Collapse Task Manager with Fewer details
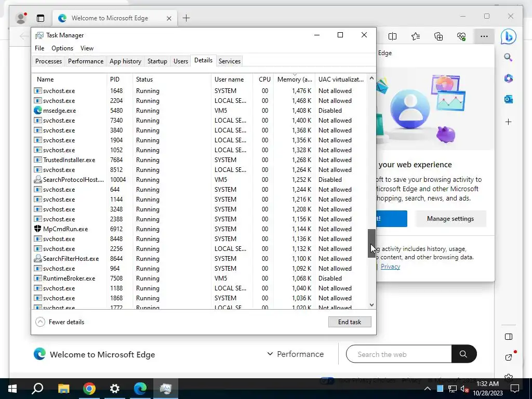This screenshot has width=532, height=399. (60, 322)
